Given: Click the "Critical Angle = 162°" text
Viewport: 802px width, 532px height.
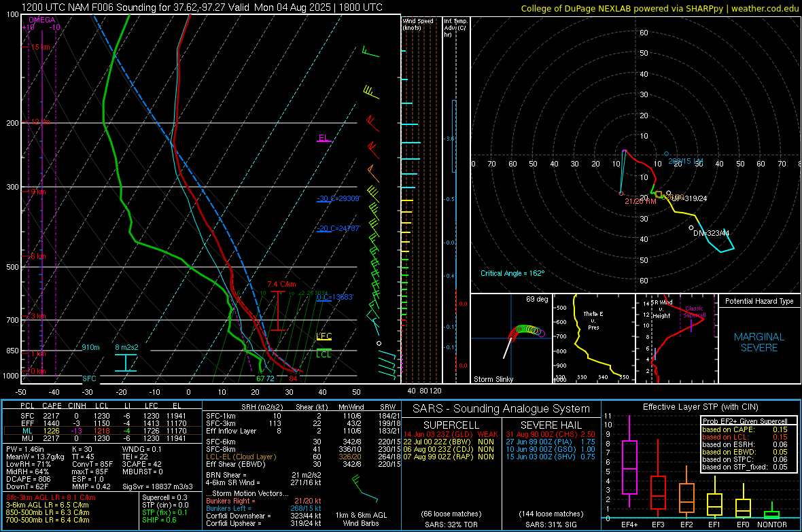Looking at the screenshot, I should click(x=512, y=273).
